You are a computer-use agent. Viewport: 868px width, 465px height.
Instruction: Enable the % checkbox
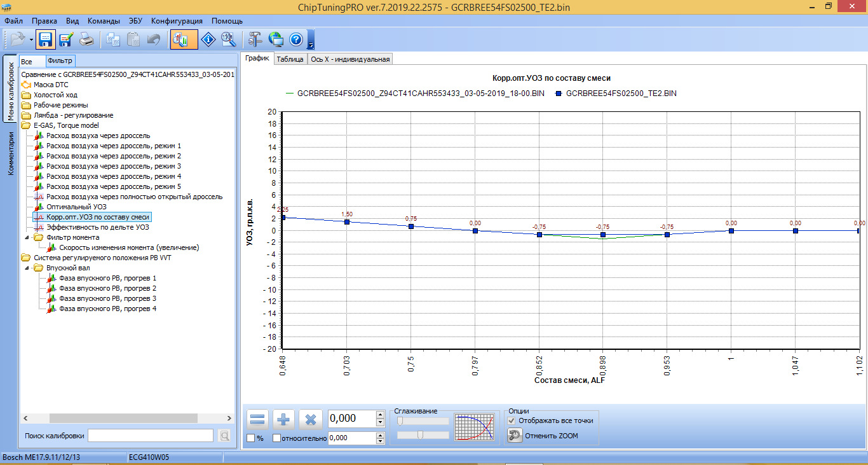pos(250,438)
